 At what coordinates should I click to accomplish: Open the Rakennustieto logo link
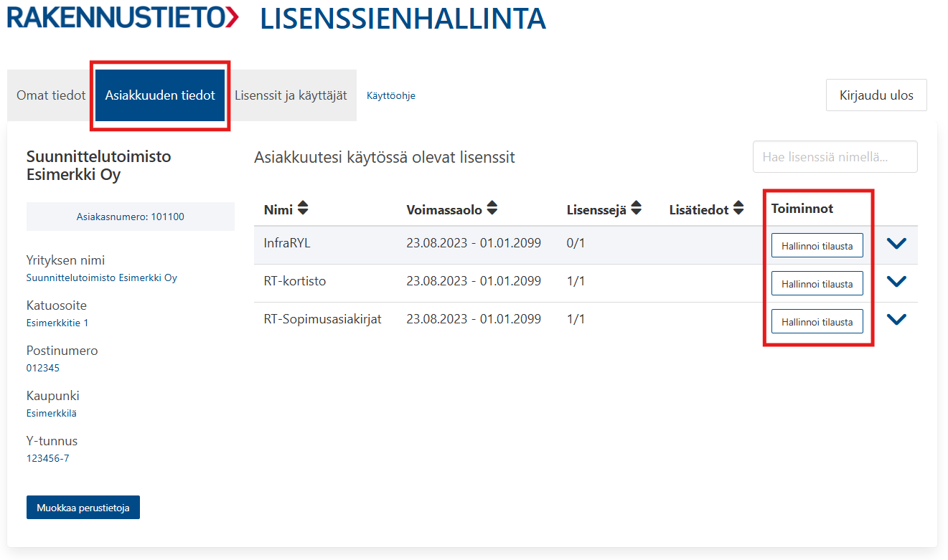[123, 16]
